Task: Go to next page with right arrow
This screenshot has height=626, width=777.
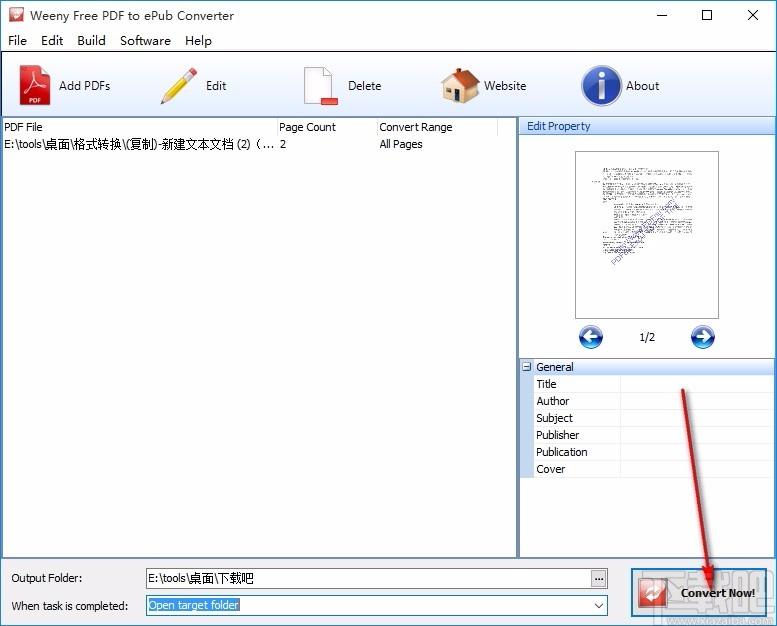Action: pyautogui.click(x=703, y=337)
